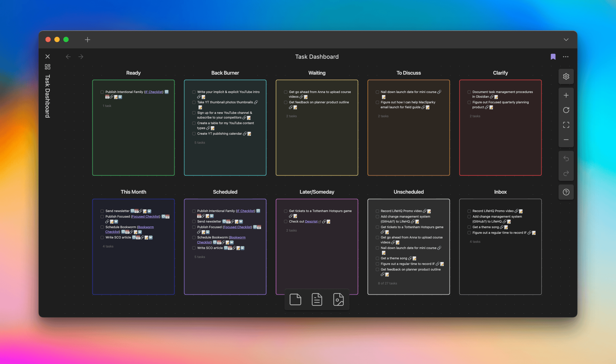Select the vertical Task Dashboard sidebar tab

(47, 96)
